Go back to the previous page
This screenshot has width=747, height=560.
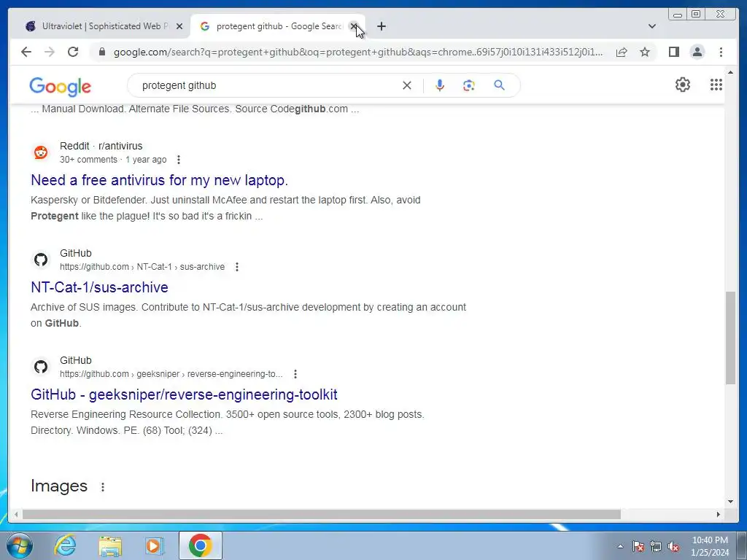26,52
